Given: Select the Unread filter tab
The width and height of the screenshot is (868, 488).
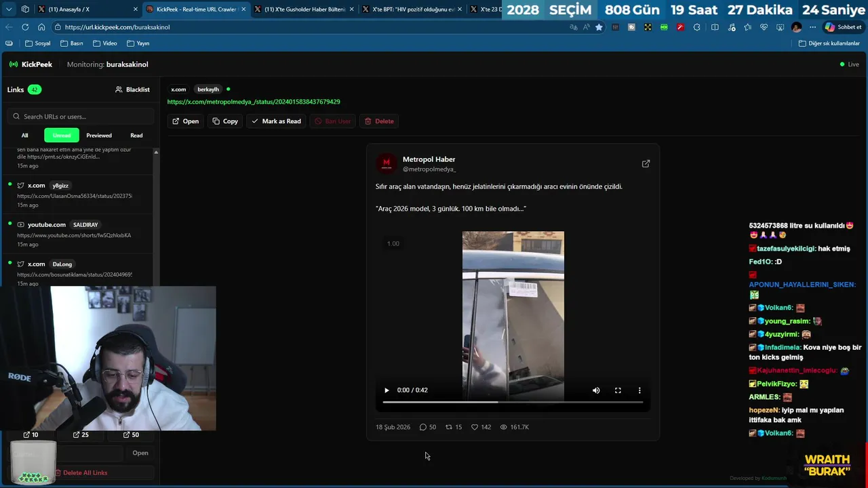Looking at the screenshot, I should (x=62, y=136).
